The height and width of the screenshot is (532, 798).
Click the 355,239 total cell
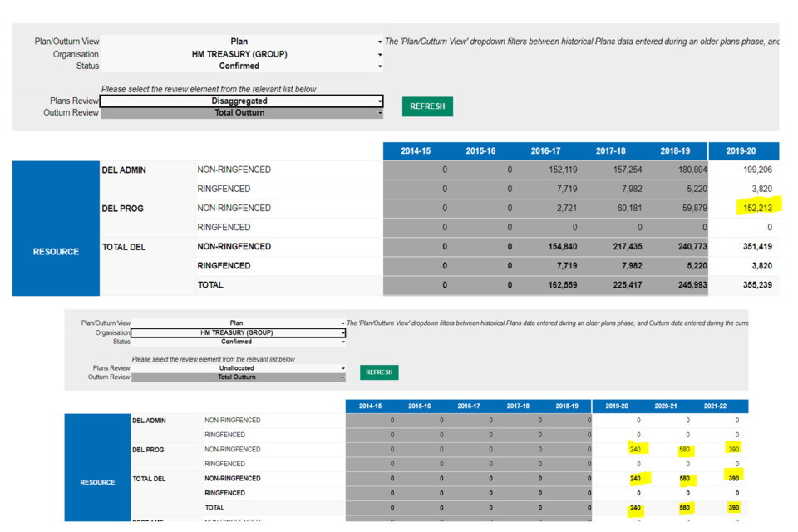[x=754, y=285]
